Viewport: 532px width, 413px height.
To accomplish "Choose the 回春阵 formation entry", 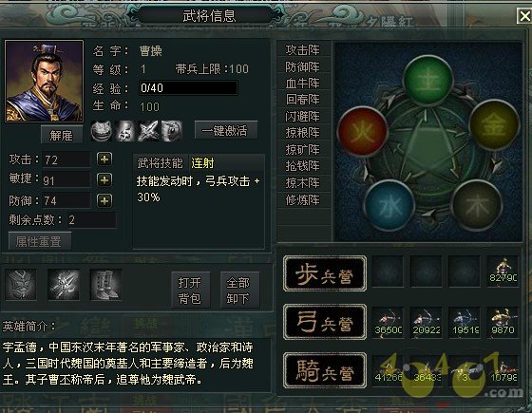I will pyautogui.click(x=303, y=100).
